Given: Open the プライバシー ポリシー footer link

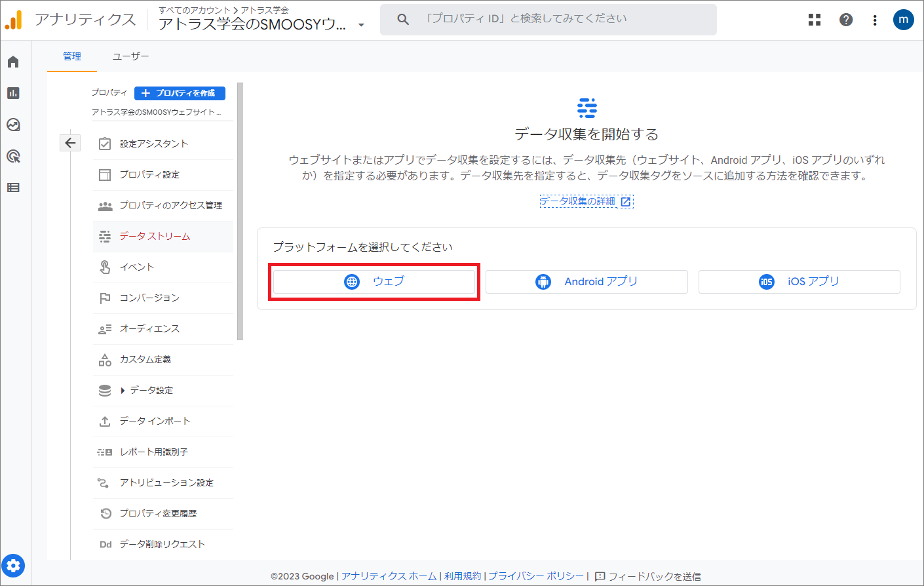Looking at the screenshot, I should (536, 576).
